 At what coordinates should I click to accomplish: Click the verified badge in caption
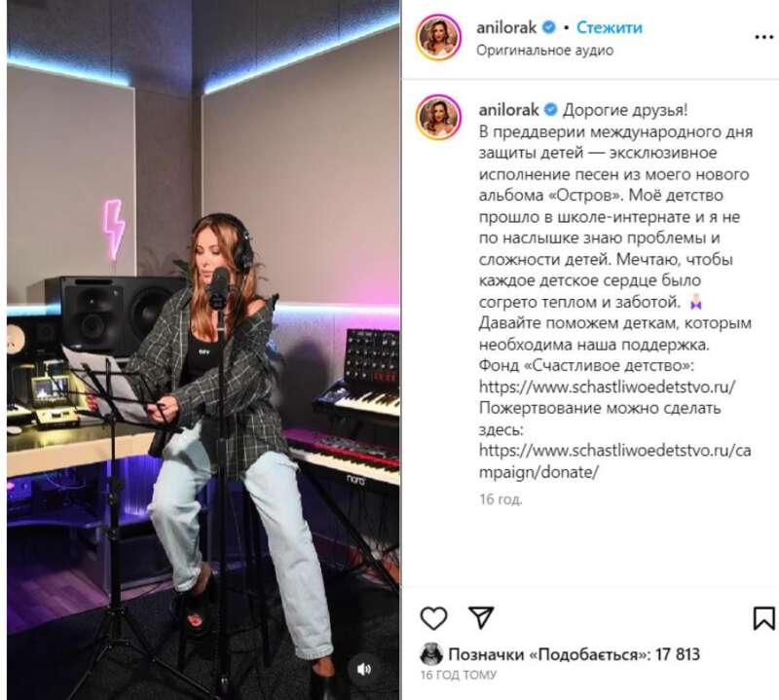[x=550, y=109]
